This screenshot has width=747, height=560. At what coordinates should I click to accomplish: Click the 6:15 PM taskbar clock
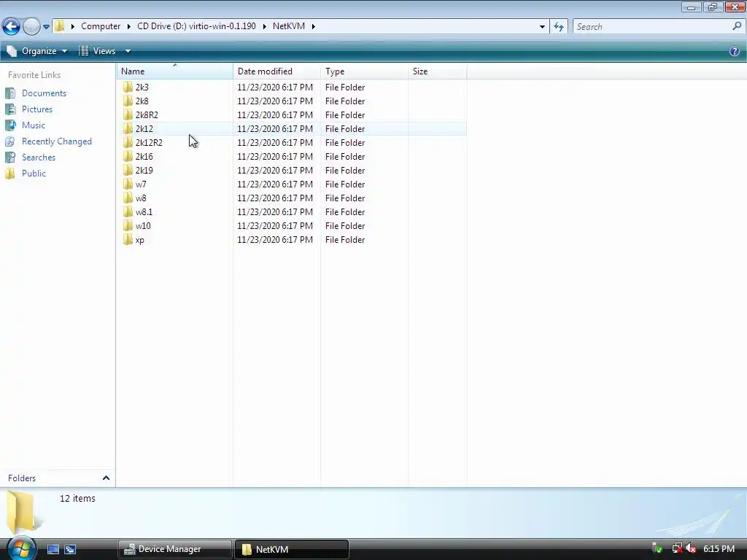pos(719,549)
